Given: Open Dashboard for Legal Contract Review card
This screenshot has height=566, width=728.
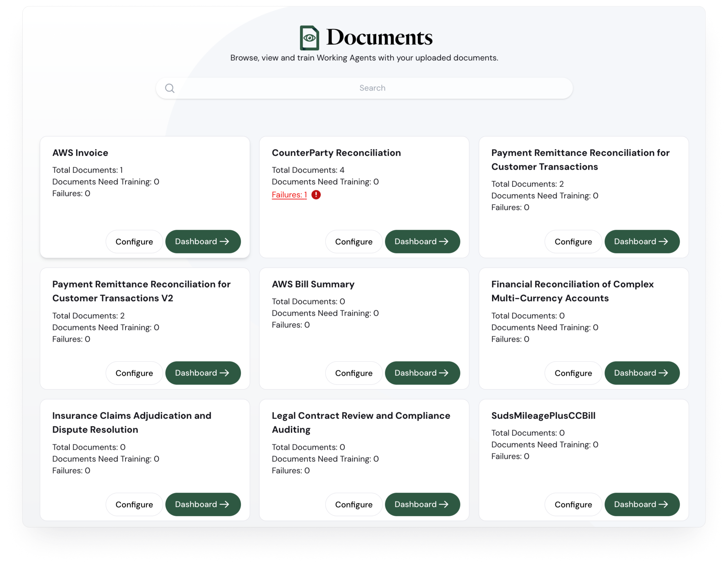Looking at the screenshot, I should [x=422, y=504].
